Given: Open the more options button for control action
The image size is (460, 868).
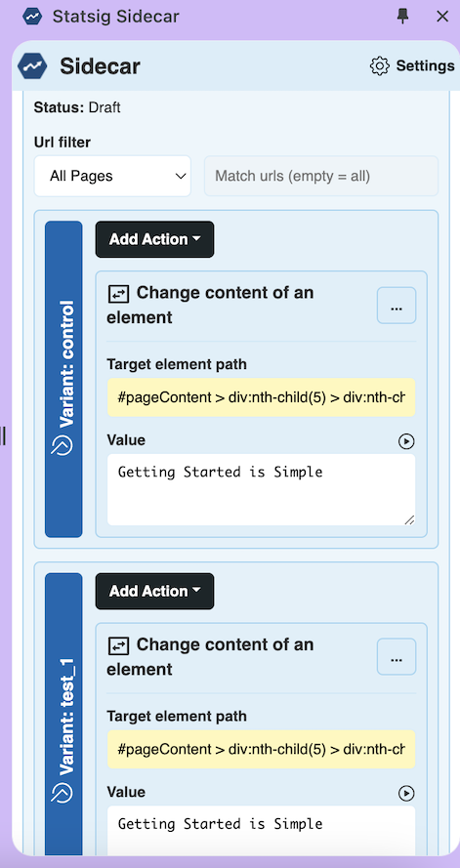Looking at the screenshot, I should [397, 305].
